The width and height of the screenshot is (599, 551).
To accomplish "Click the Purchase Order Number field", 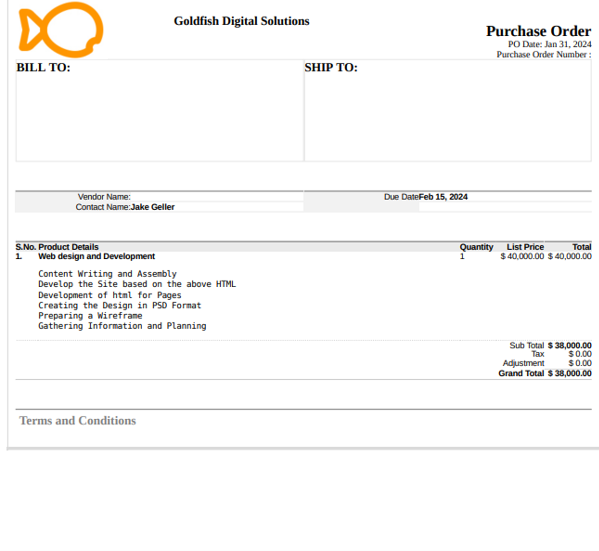I will click(544, 55).
